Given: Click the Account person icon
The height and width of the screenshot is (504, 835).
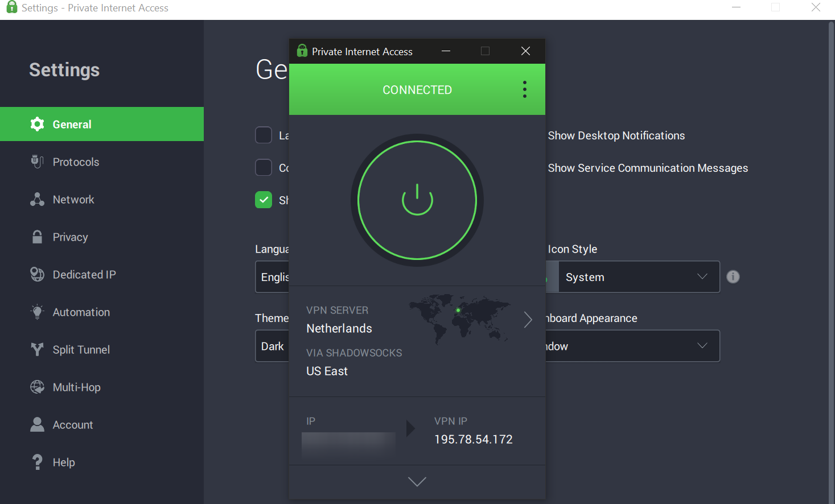Looking at the screenshot, I should [37, 424].
